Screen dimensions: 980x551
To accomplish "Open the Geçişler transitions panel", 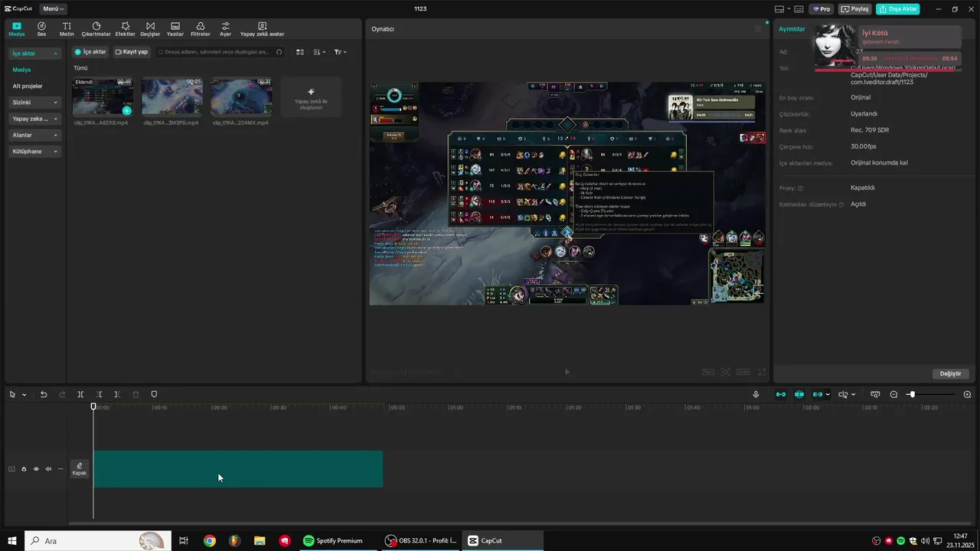I will 150,29.
